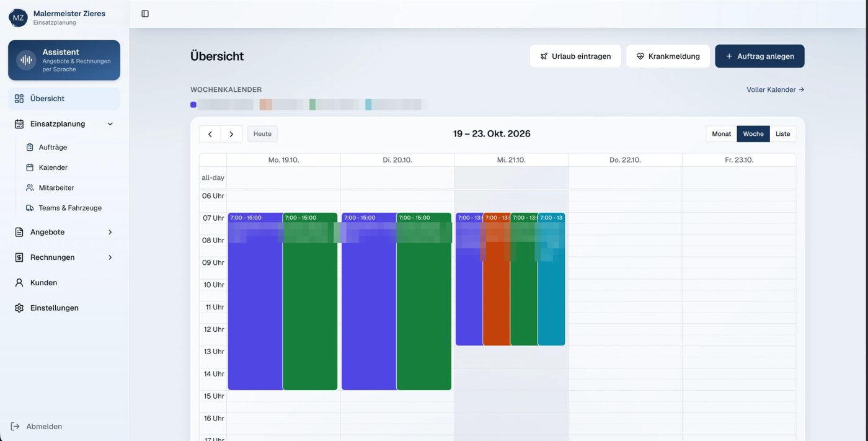Open Monday's blue 7:00 - 15:00 event
The height and width of the screenshot is (441, 868).
(x=255, y=301)
